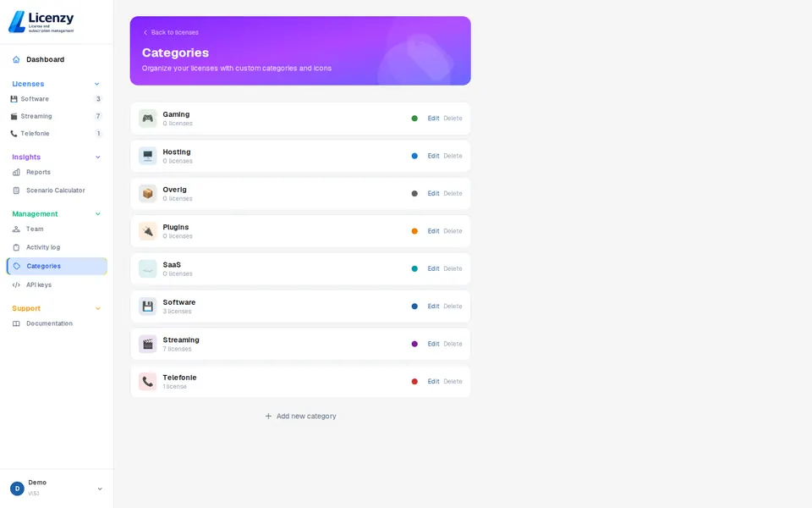Screen dimensions: 812x508
Task: Click the Software floppy disk category icon
Action: pyautogui.click(x=147, y=306)
